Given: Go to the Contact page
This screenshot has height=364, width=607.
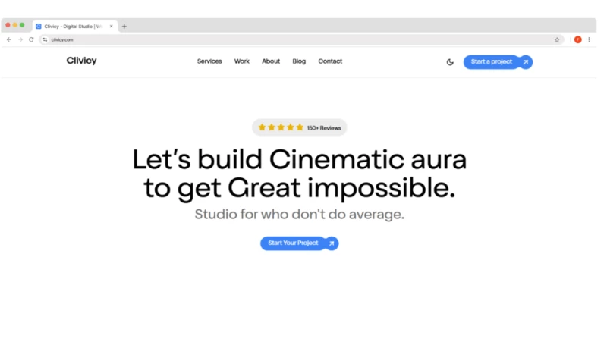Looking at the screenshot, I should [x=330, y=61].
